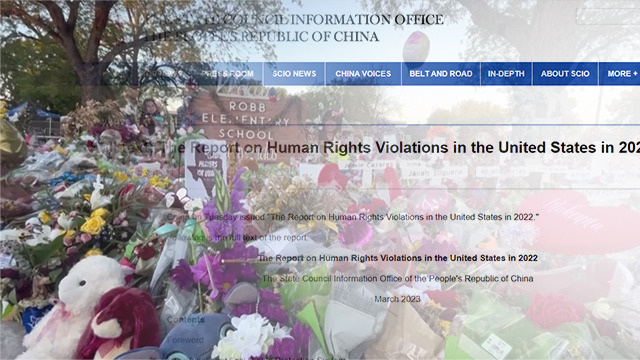Switch to the In-Depth section
640x360 pixels.
pyautogui.click(x=506, y=74)
